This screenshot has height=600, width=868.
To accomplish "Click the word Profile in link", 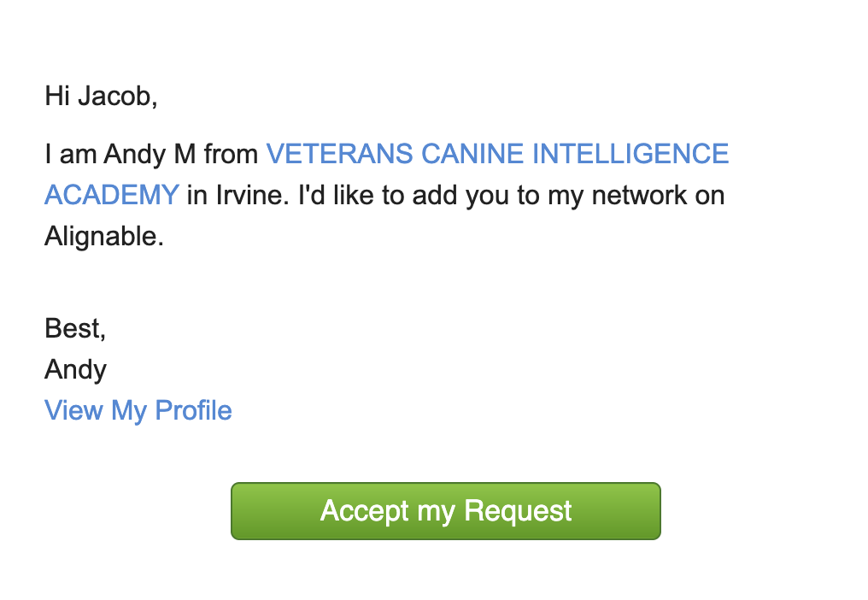I will (193, 410).
